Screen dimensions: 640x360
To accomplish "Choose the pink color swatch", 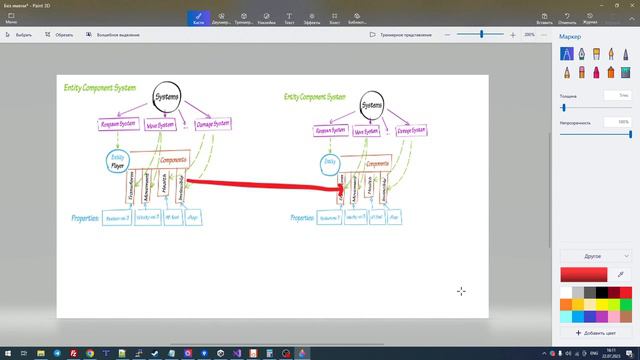I will click(x=614, y=316).
